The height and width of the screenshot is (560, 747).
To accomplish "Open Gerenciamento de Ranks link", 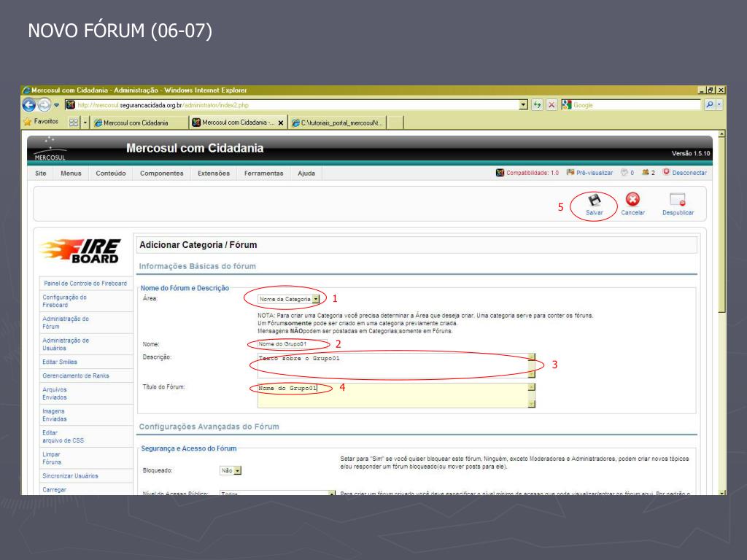I will click(76, 376).
